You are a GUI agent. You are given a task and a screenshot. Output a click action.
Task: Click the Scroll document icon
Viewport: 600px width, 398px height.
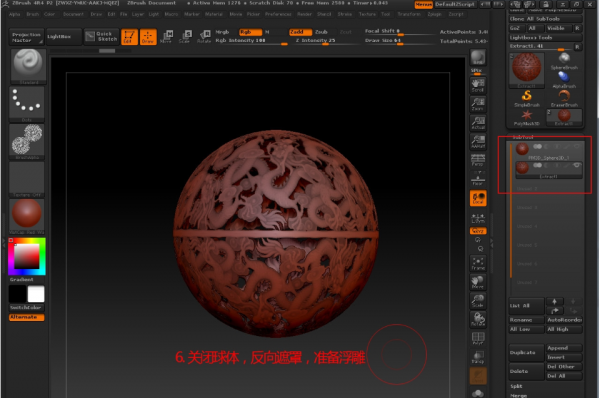(x=478, y=85)
